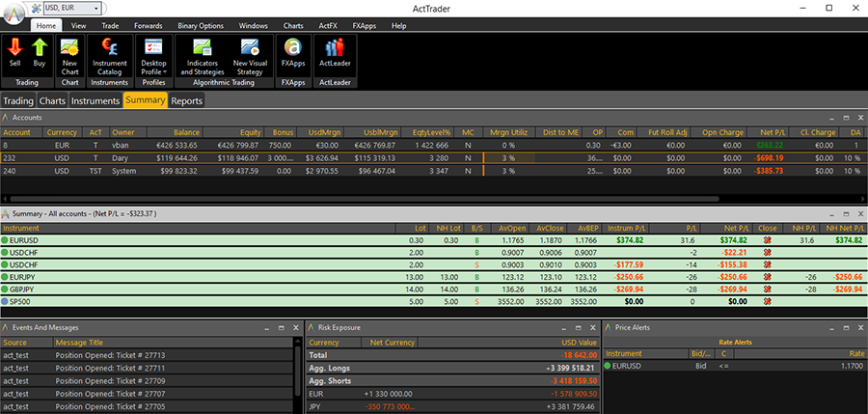Click the green Buy arrow icon

(x=41, y=48)
